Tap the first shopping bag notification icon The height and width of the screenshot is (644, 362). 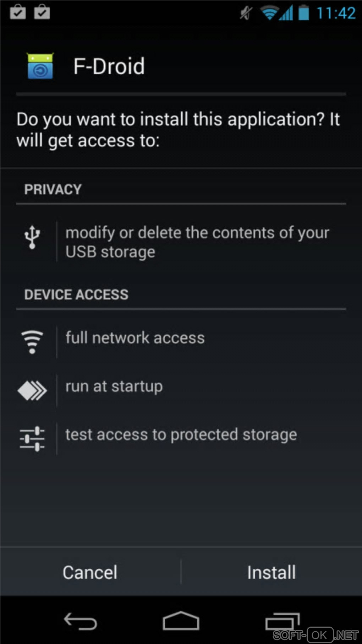coord(18,12)
